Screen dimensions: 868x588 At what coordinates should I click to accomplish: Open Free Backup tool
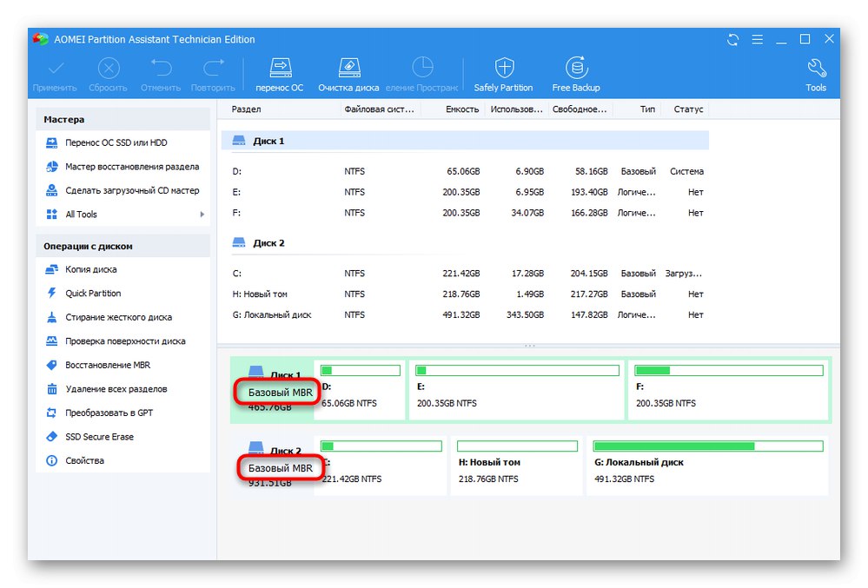click(x=576, y=74)
